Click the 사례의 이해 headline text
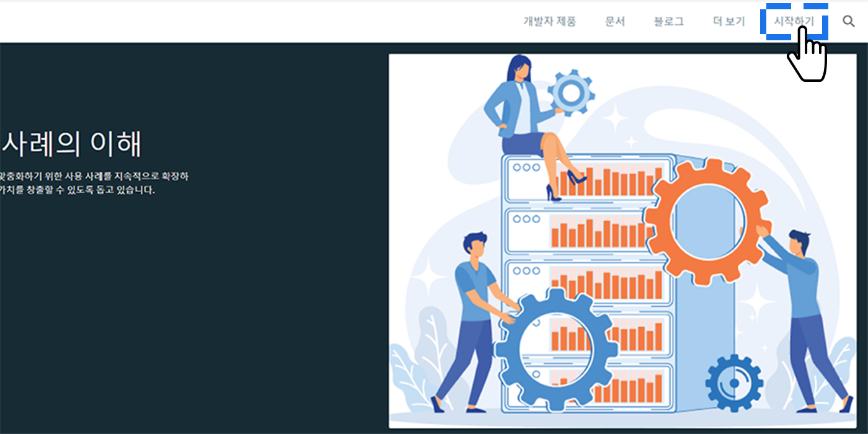This screenshot has width=868, height=434. coord(71,144)
